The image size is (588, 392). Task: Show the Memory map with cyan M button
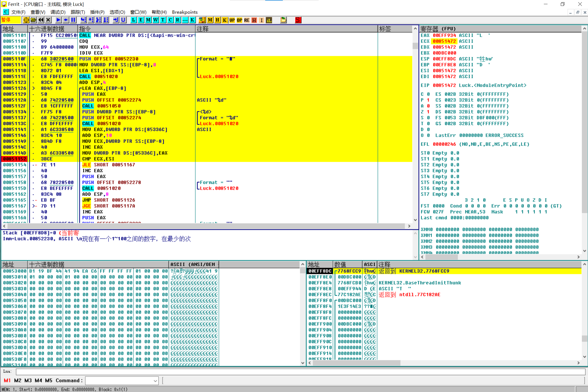coord(148,20)
